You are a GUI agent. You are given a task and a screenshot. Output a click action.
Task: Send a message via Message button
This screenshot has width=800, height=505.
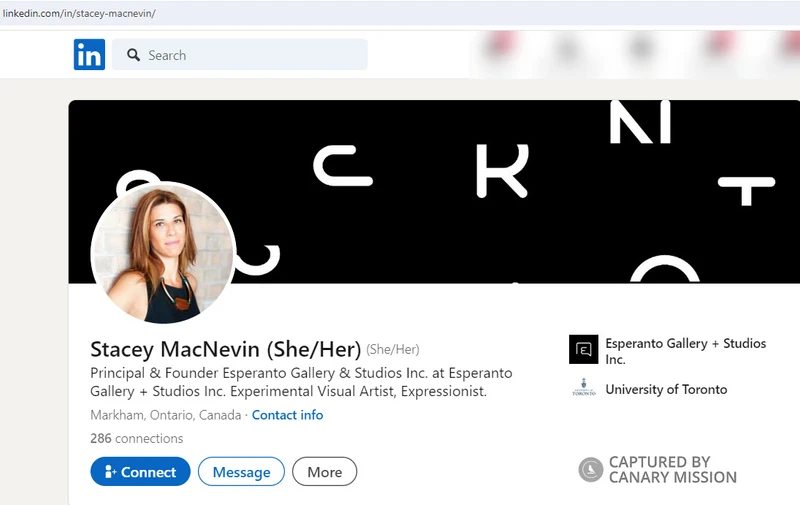[241, 472]
